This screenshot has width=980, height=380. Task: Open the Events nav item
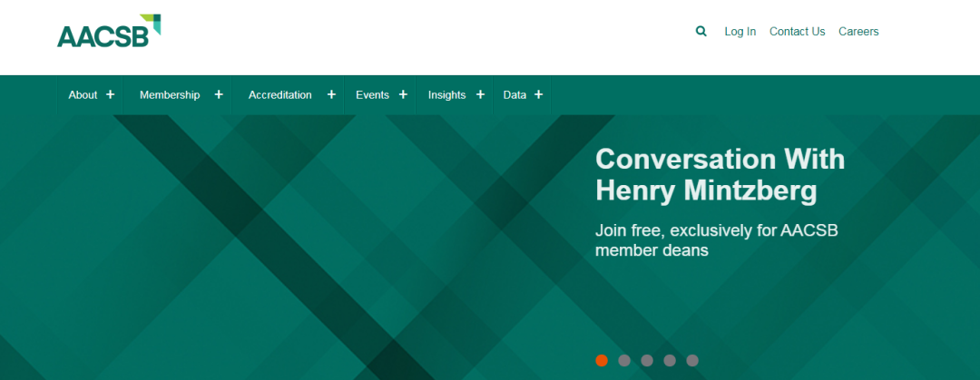coord(372,94)
